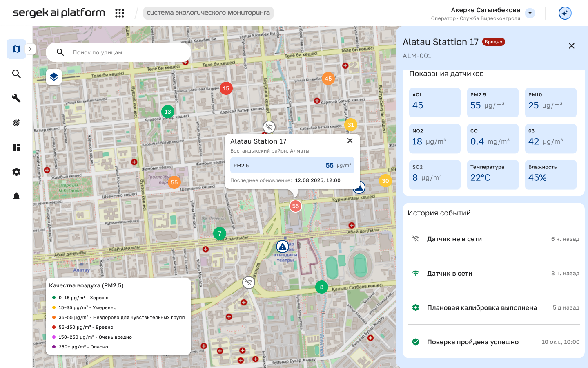This screenshot has height=368, width=588.
Task: Open the settings gear sidebar icon
Action: pos(16,172)
